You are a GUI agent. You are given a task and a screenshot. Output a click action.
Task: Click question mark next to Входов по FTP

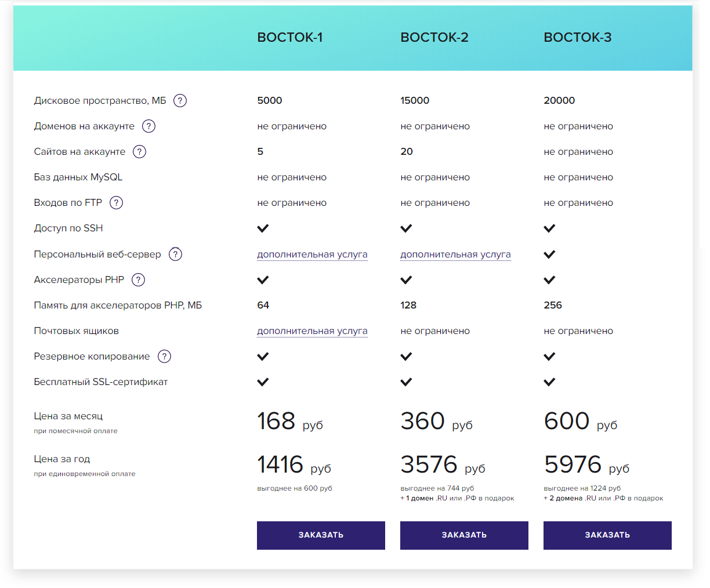click(x=116, y=202)
